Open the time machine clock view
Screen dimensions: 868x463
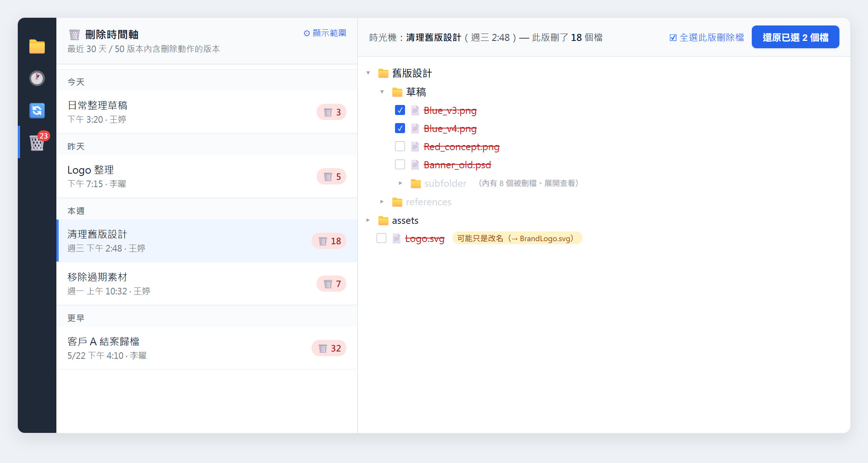click(x=37, y=78)
